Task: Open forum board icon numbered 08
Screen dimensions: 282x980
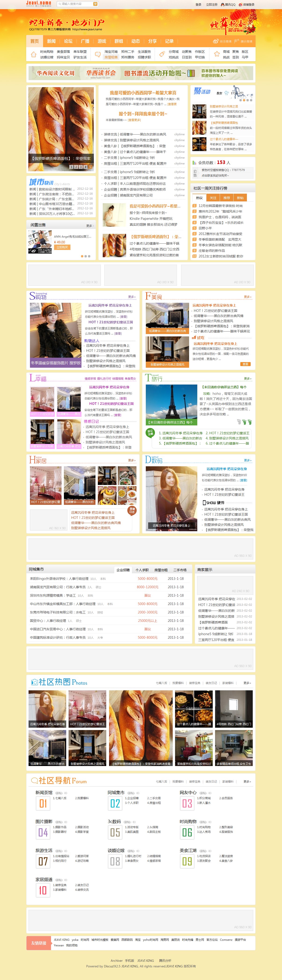Action: click(x=115, y=861)
